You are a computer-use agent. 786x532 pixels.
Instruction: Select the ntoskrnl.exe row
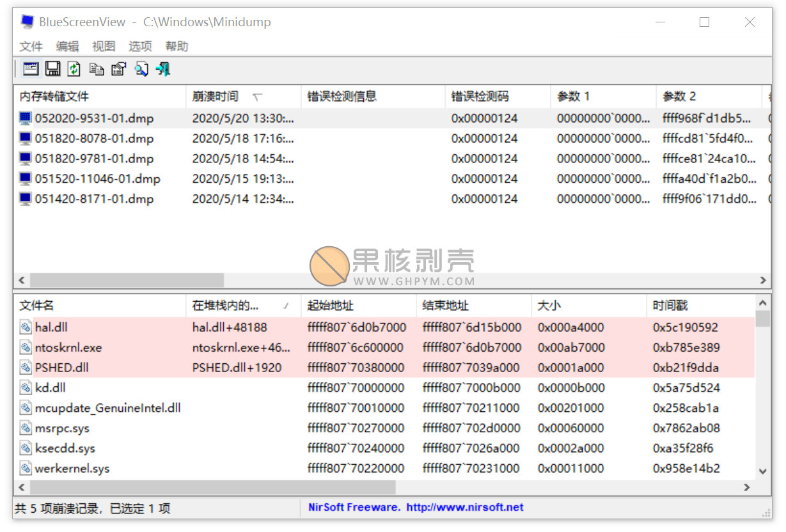[x=385, y=348]
